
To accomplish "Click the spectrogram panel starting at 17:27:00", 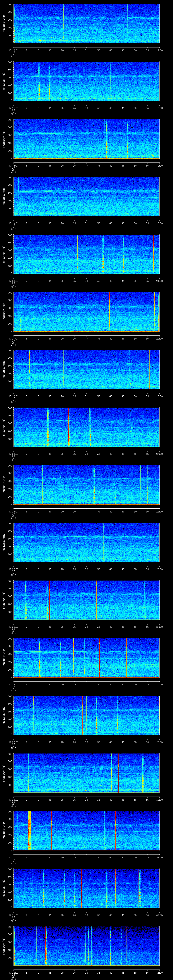I will (86, 658).
